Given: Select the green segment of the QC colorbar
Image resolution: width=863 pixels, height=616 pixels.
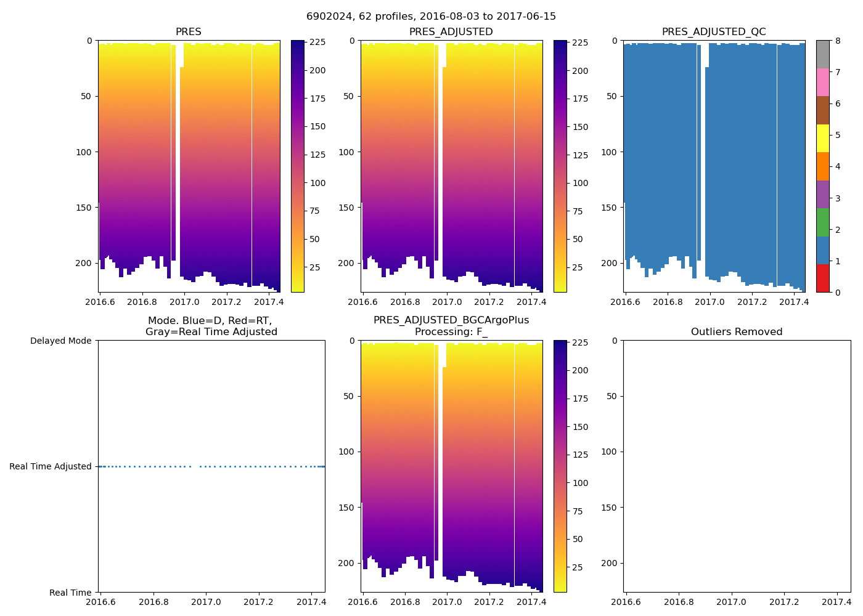Looking at the screenshot, I should [822, 222].
